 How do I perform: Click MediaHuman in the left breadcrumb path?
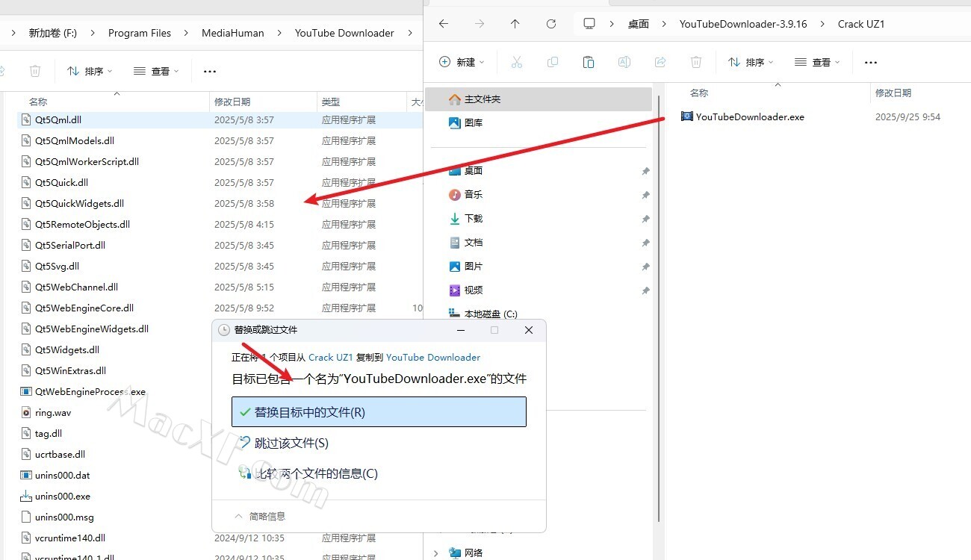(x=232, y=33)
